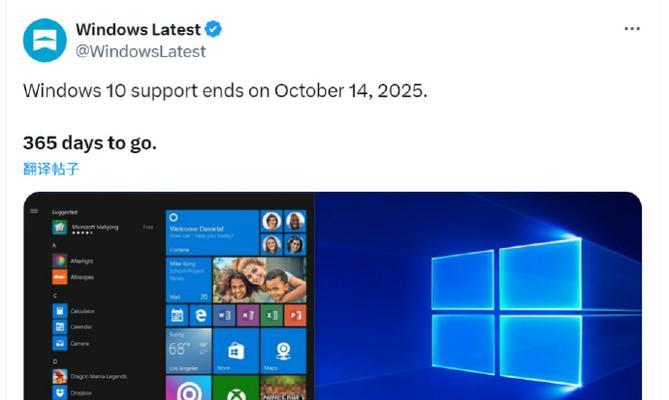The width and height of the screenshot is (669, 400).
Task: Click the Xbox green tile
Action: pyautogui.click(x=236, y=388)
